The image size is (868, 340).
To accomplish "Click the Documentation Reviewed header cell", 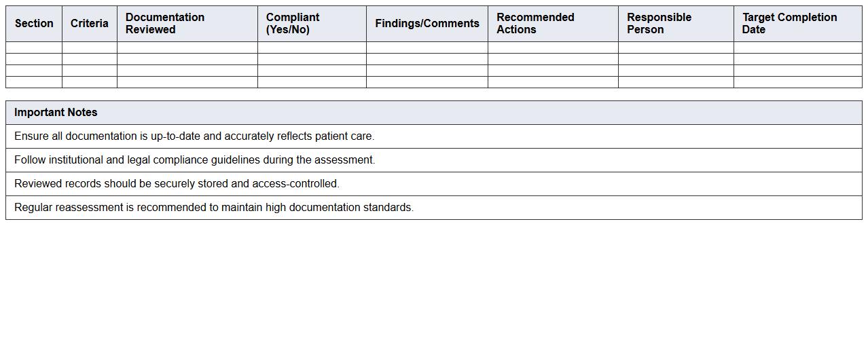I will pos(165,24).
